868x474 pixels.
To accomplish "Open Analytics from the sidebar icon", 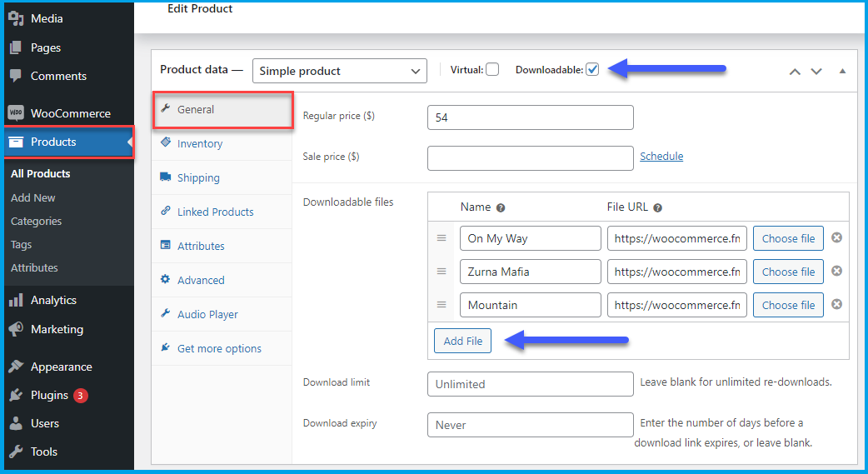I will tap(16, 300).
